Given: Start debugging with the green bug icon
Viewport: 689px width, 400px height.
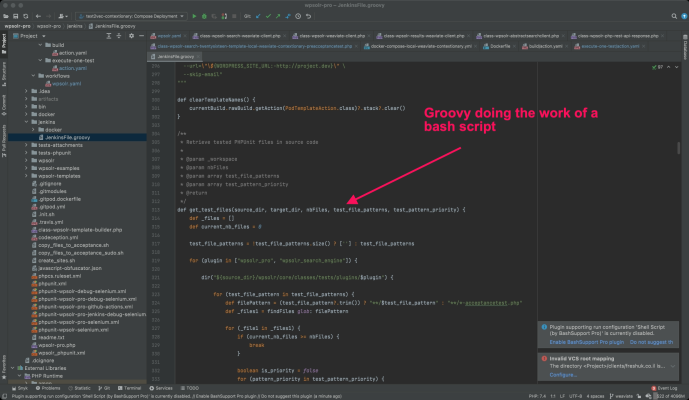Looking at the screenshot, I should pyautogui.click(x=204, y=16).
